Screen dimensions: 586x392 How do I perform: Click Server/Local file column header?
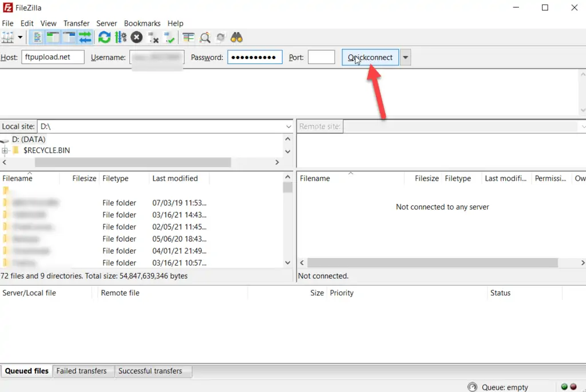[46, 293]
